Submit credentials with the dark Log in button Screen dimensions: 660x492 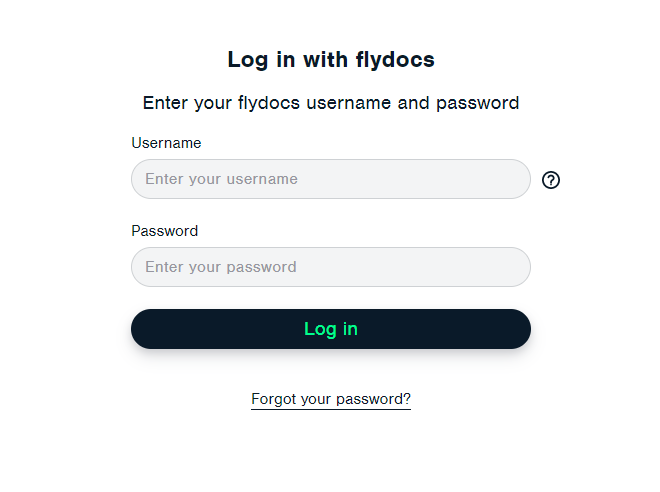tap(330, 329)
